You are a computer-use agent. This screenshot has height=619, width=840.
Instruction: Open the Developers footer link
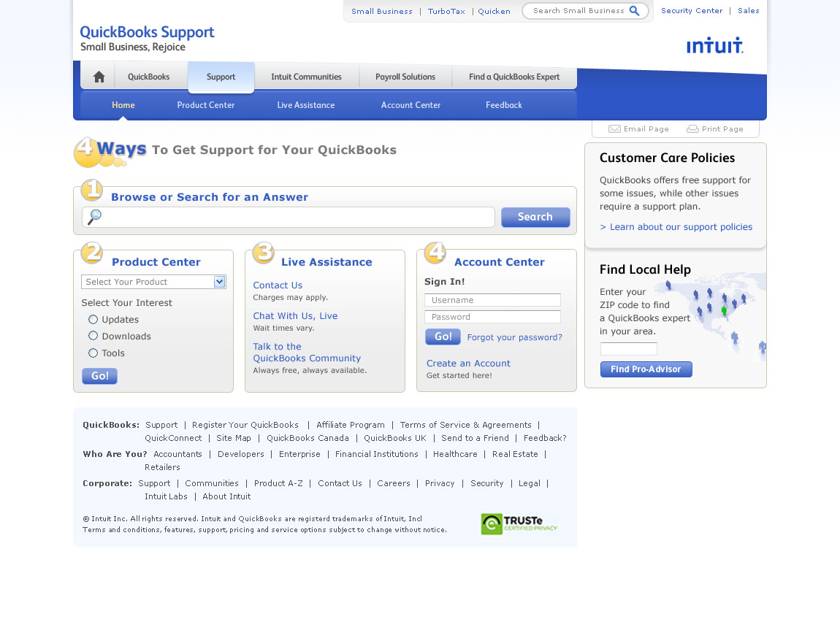click(x=241, y=454)
